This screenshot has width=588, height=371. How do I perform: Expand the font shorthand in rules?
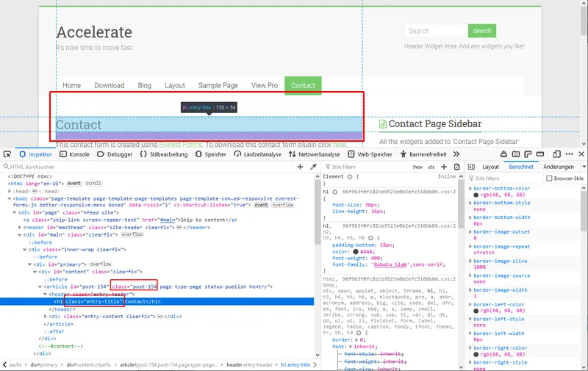click(x=351, y=347)
